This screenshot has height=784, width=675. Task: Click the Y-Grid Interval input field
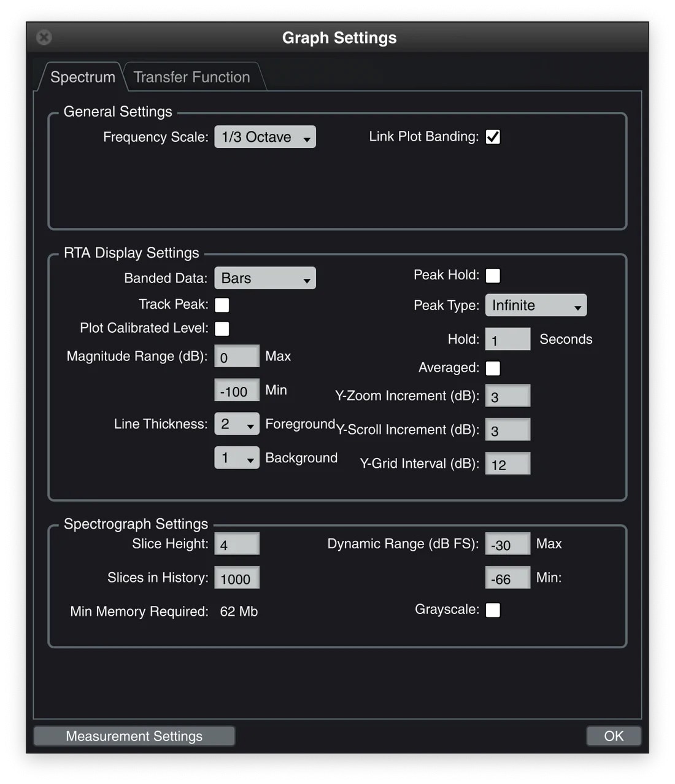507,464
